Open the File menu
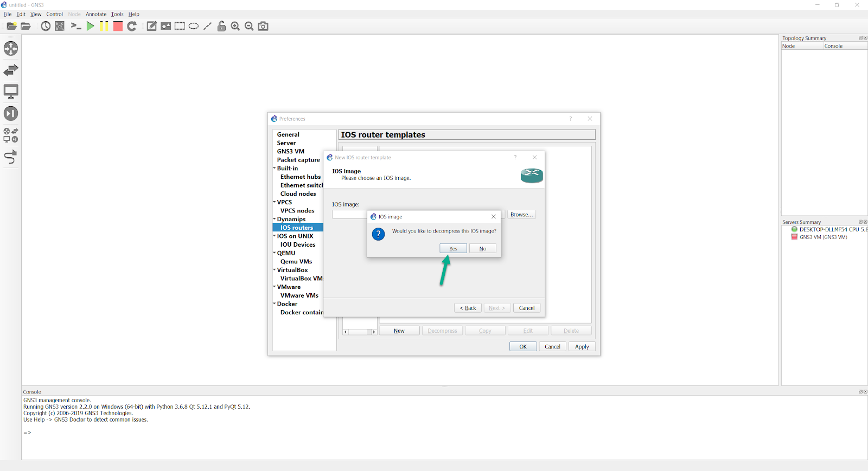The height and width of the screenshot is (471, 868). point(8,14)
